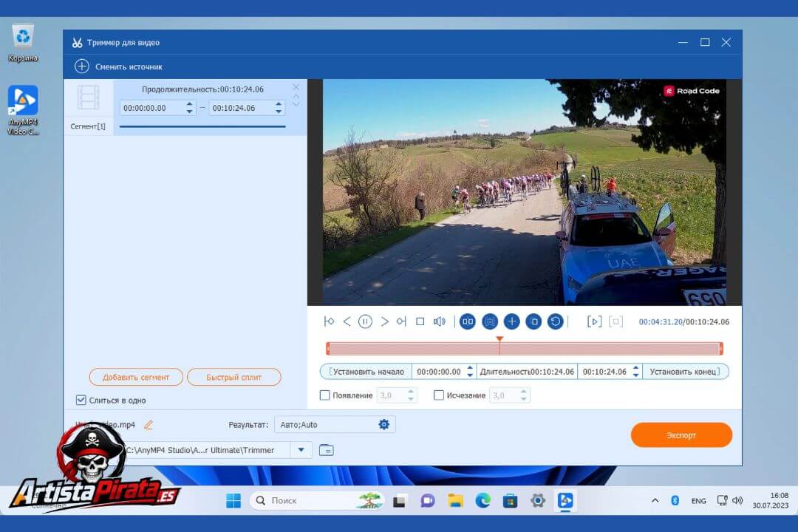This screenshot has height=532, width=798.
Task: Open the 'Авто;Auto' result format box
Action: [335, 424]
